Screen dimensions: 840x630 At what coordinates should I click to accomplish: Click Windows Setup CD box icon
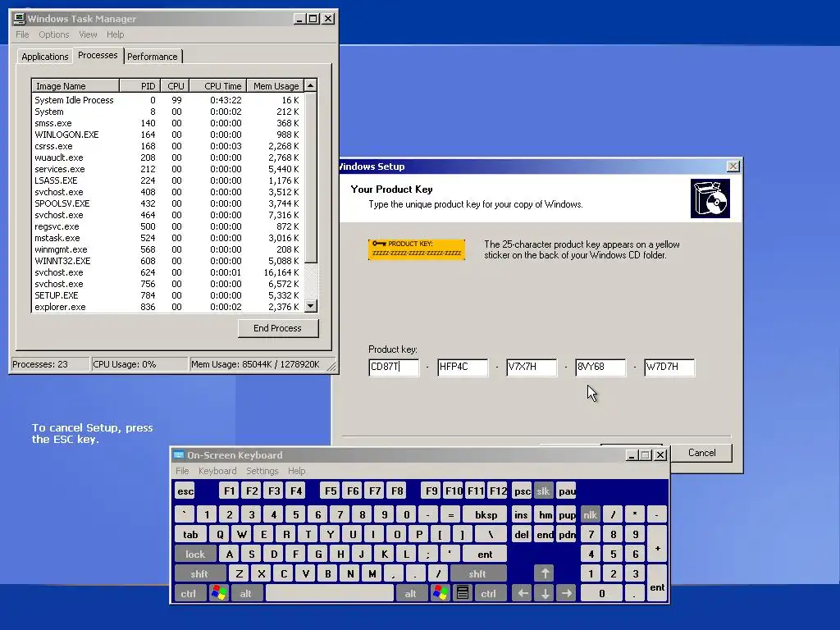[x=710, y=199]
